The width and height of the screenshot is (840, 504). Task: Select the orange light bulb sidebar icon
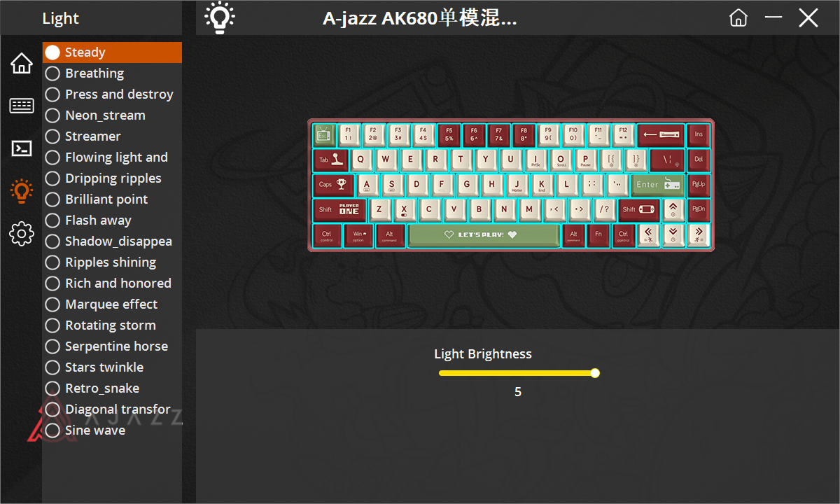(x=22, y=190)
